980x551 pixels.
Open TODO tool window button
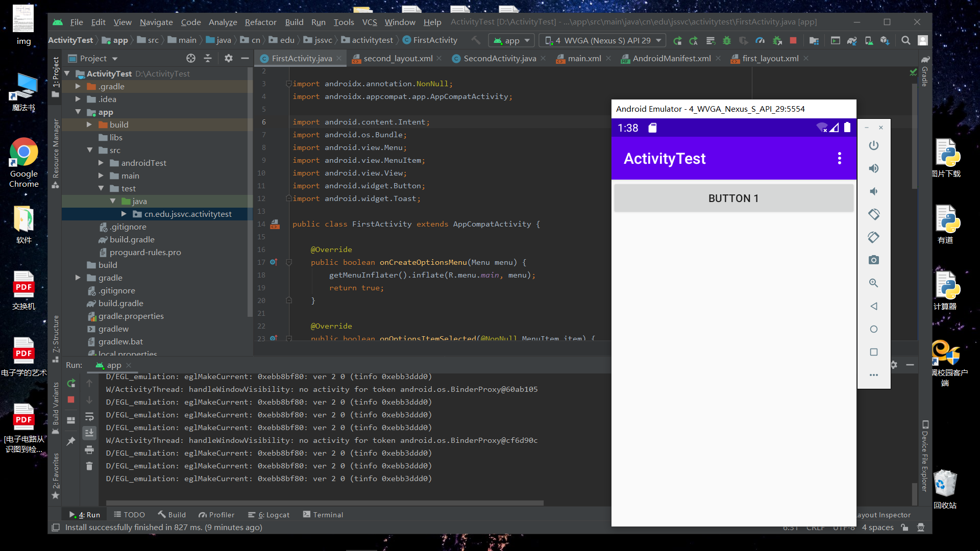(x=129, y=515)
